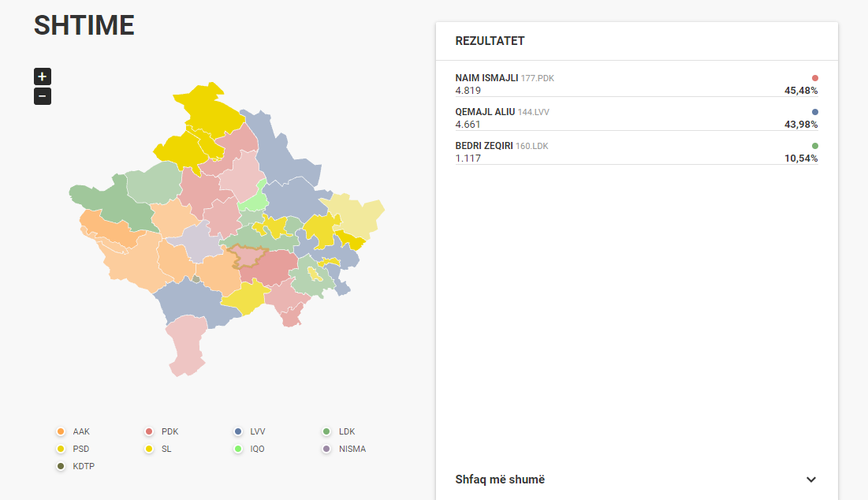Select the pale yellow easternmost municipality on map
The image size is (868, 500).
[357, 213]
